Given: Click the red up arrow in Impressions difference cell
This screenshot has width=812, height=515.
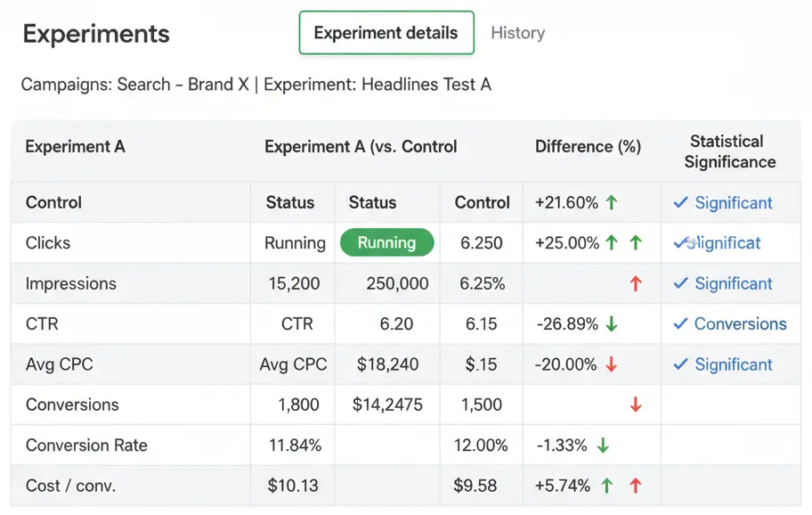Looking at the screenshot, I should (x=636, y=283).
